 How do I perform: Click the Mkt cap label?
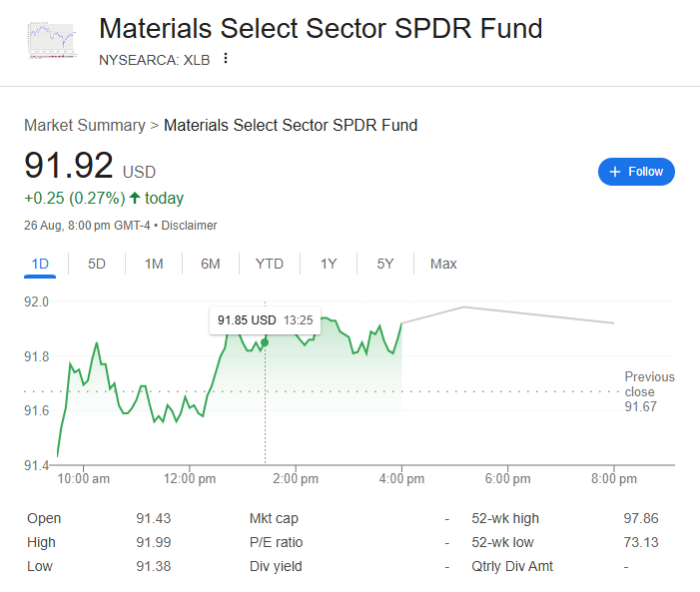coord(274,518)
